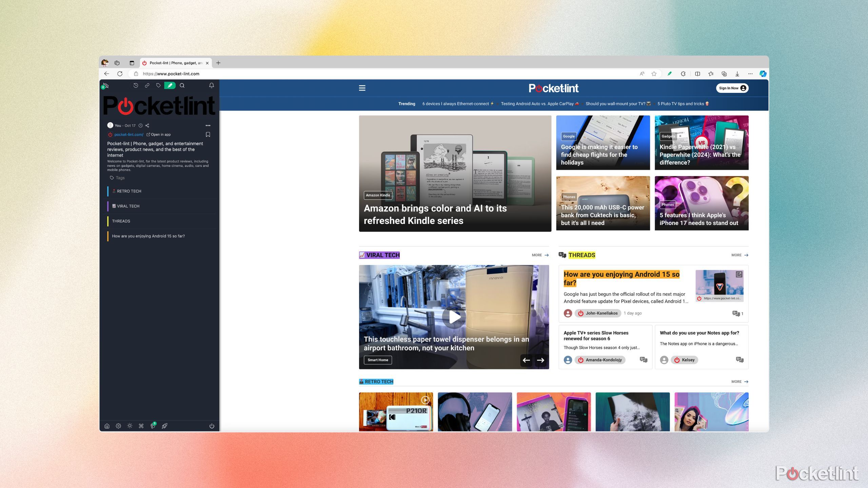Click the sidebar settings gear icon
This screenshot has width=868, height=488.
click(118, 426)
